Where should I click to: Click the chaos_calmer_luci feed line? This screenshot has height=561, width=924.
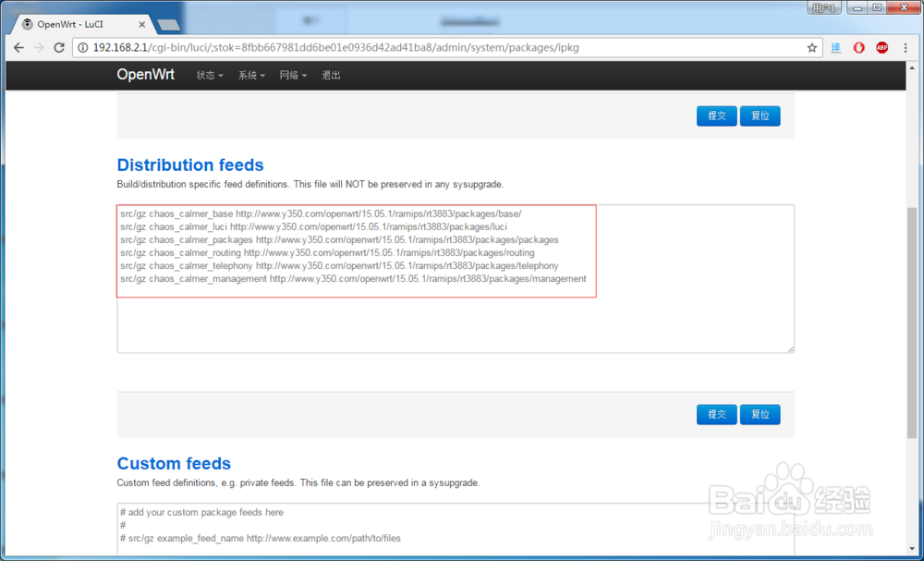tap(313, 226)
